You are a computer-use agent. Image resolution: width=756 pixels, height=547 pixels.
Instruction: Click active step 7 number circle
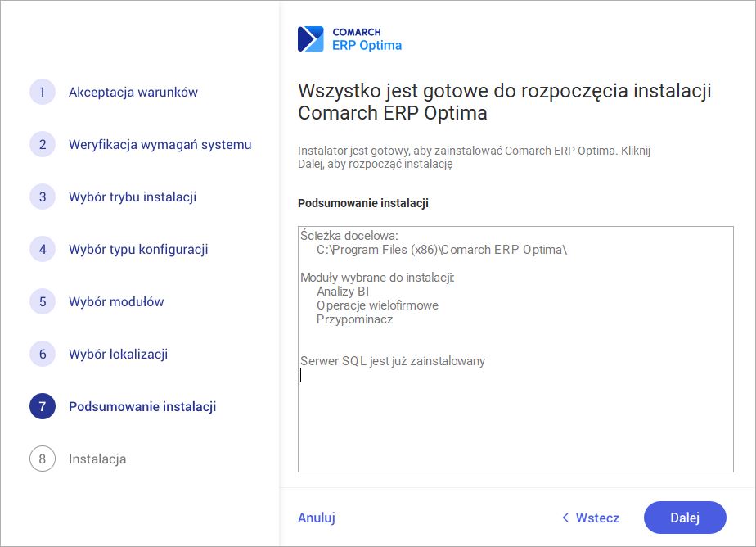tap(43, 406)
